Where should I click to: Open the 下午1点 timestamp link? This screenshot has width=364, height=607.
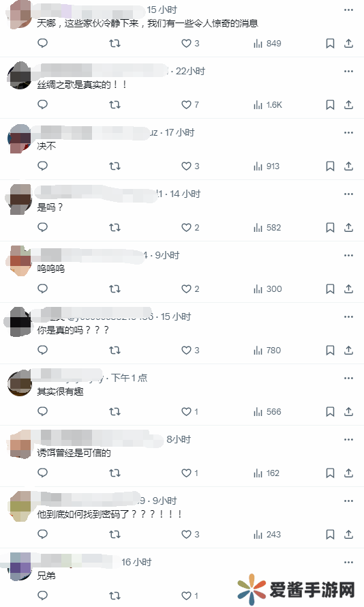click(130, 378)
